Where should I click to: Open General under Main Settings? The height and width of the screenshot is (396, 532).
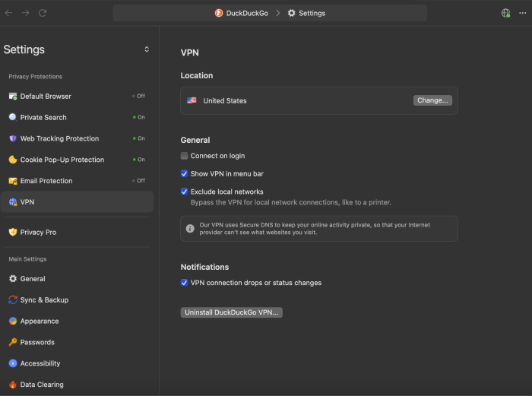(x=77, y=279)
